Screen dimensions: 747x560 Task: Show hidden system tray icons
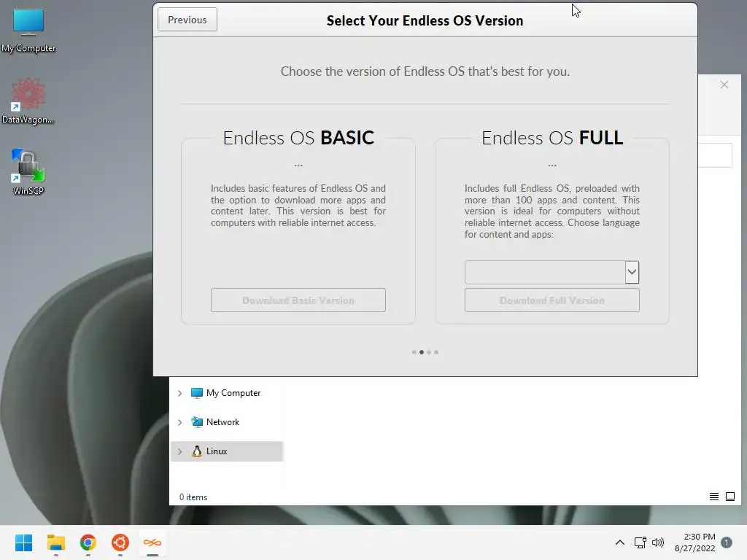[619, 542]
